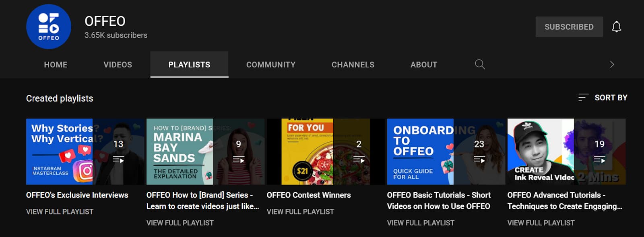Click the 3.65K subscribers text

point(116,35)
